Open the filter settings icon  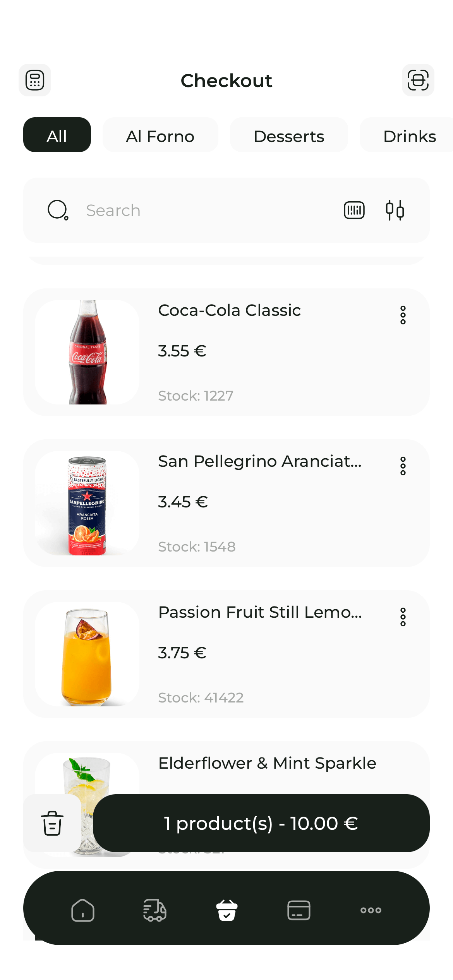tap(395, 210)
